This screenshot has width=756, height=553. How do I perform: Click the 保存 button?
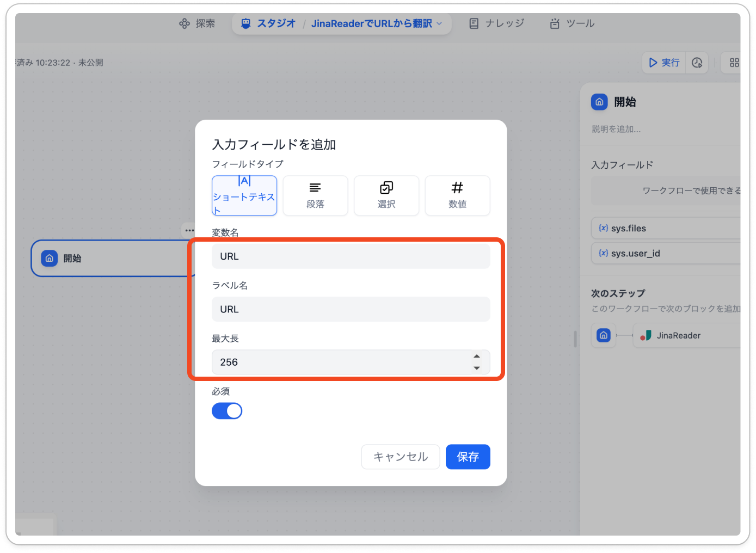point(468,457)
